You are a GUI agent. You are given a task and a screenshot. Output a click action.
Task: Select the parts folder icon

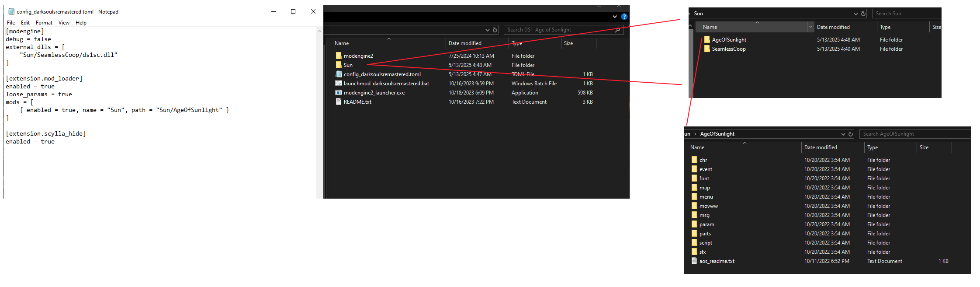(x=694, y=233)
